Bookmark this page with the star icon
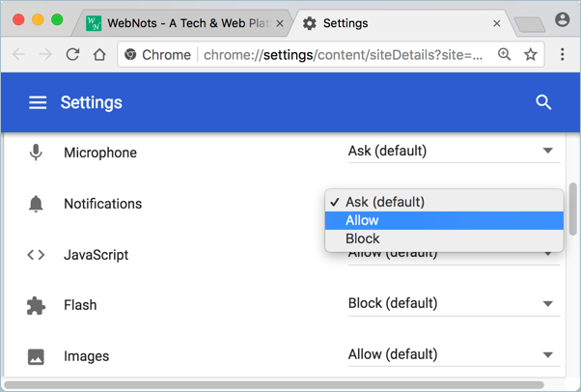Screen dimensions: 581x392 tap(530, 55)
